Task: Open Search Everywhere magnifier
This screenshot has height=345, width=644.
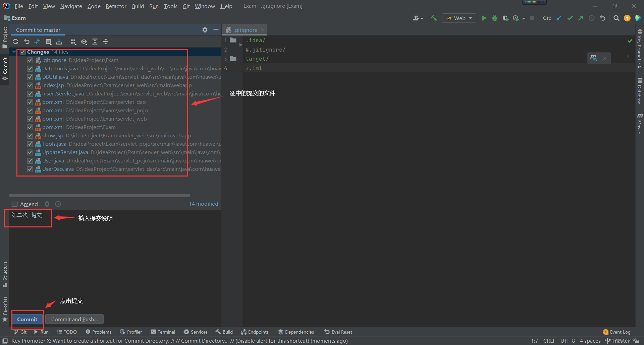Action: (616, 18)
